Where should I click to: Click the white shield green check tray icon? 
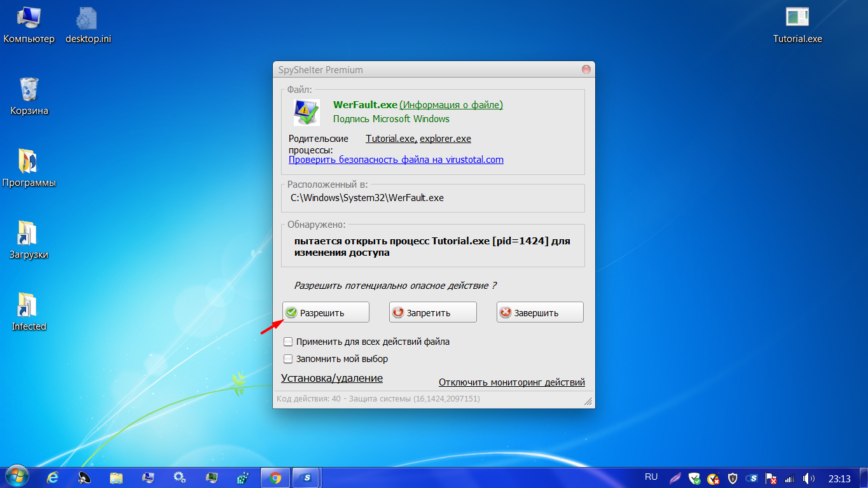pos(694,478)
